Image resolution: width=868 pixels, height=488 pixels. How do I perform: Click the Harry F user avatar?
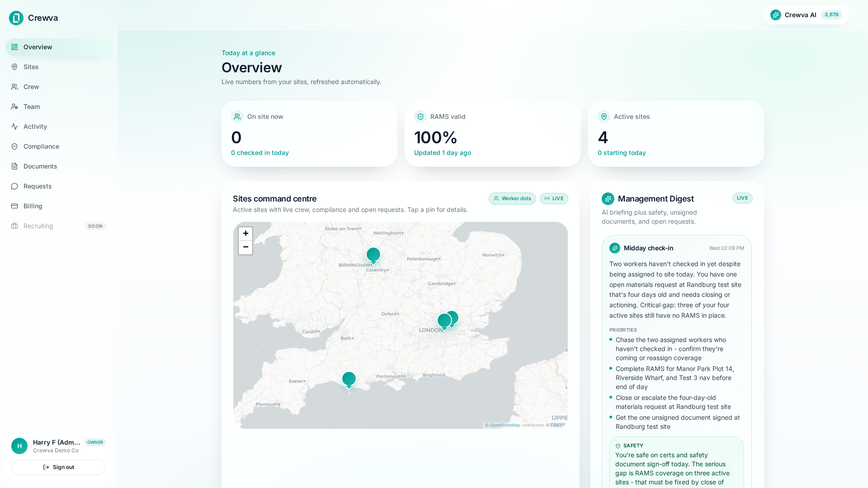click(x=19, y=446)
